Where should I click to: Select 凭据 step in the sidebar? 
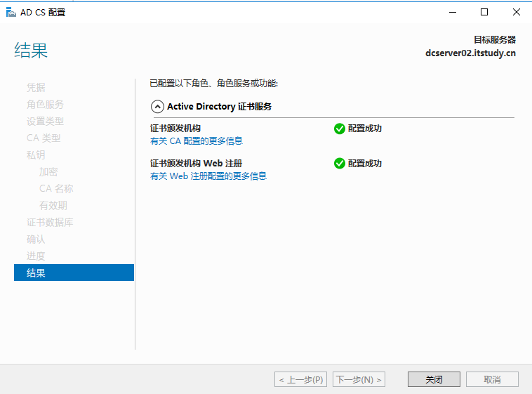(36, 88)
